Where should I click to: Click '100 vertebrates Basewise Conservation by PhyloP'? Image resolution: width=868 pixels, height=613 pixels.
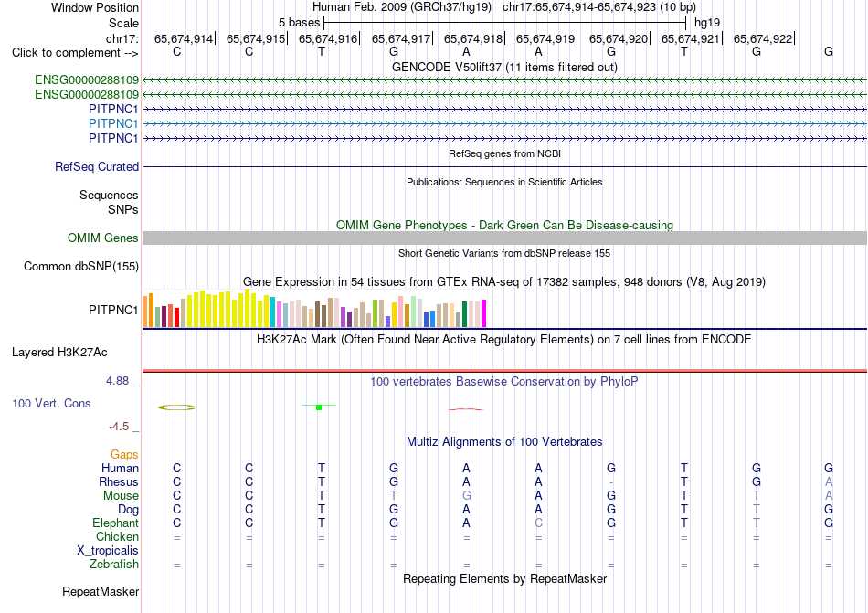(x=504, y=381)
